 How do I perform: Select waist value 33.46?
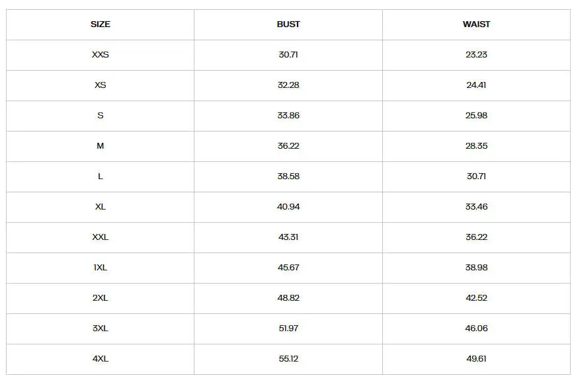(x=476, y=207)
